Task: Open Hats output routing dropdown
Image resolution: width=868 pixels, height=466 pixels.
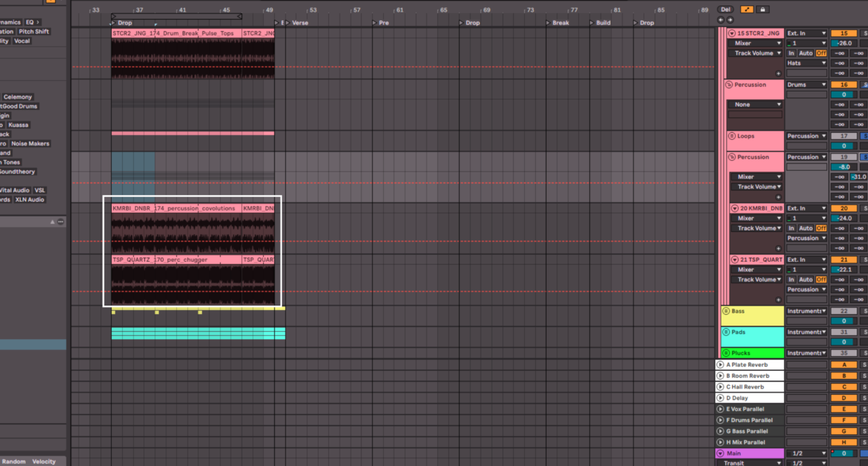Action: 807,63
